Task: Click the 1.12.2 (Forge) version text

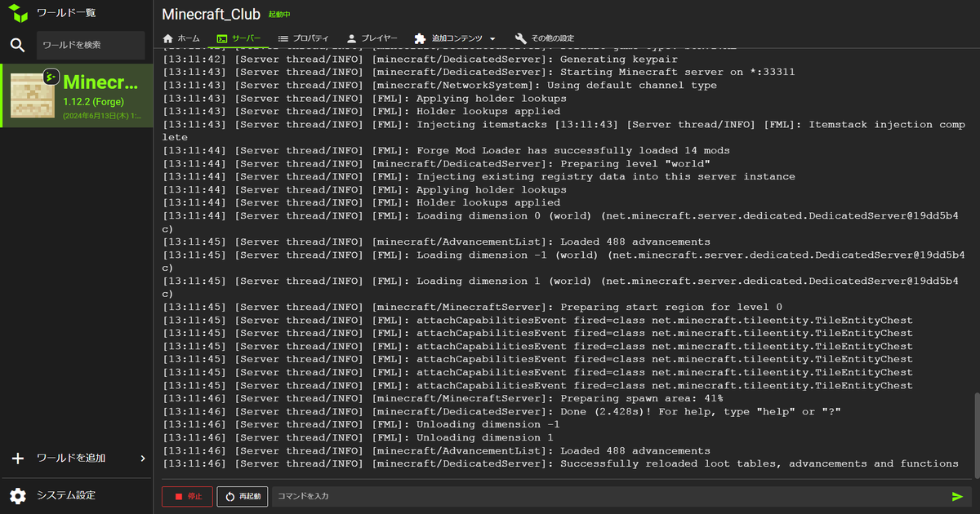Action: (93, 102)
